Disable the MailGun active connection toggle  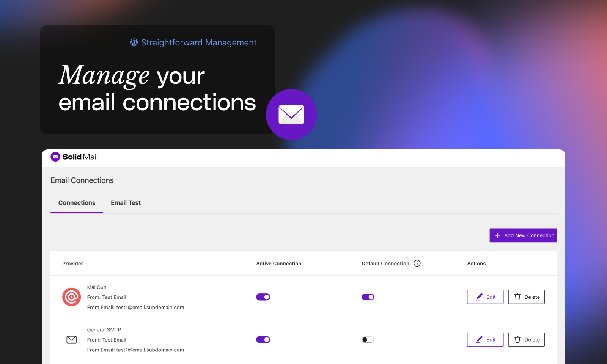pos(263,297)
